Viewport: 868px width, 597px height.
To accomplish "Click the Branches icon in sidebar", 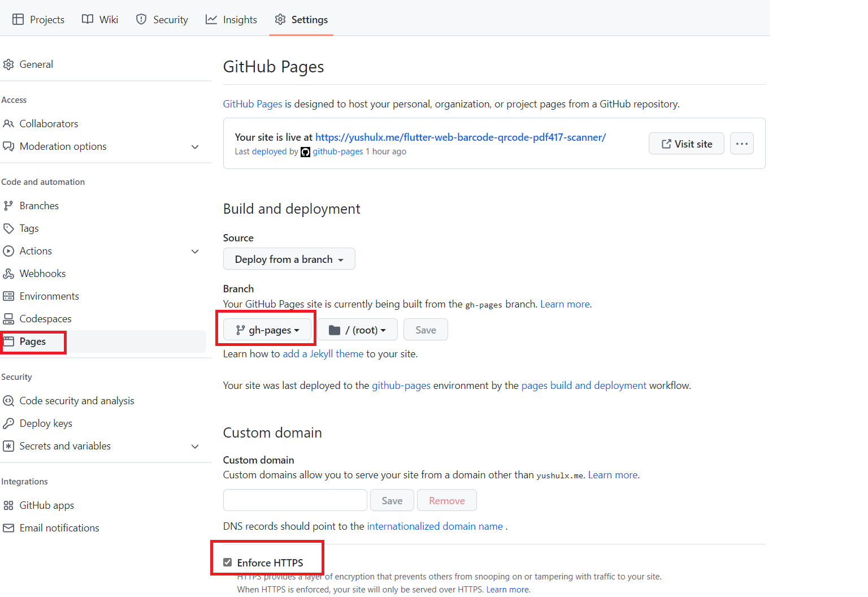I will coord(8,206).
